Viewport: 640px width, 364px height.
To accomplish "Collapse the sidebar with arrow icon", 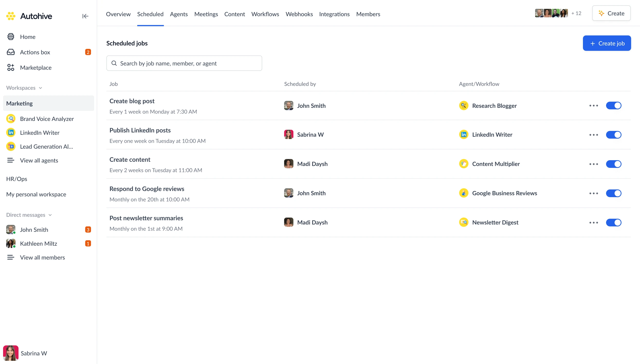I will click(85, 16).
